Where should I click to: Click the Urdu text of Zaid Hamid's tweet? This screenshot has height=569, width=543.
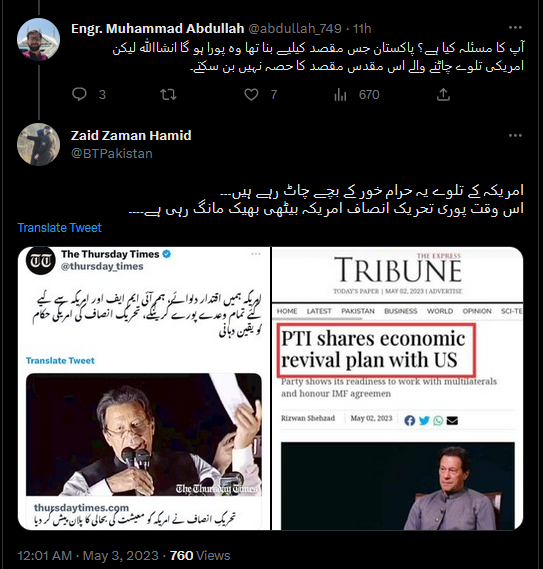[326, 200]
